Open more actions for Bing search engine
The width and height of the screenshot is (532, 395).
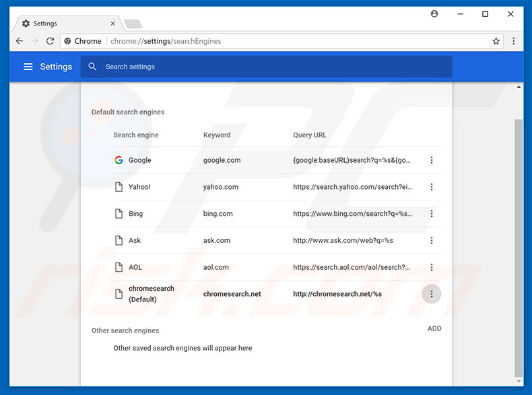click(x=432, y=214)
